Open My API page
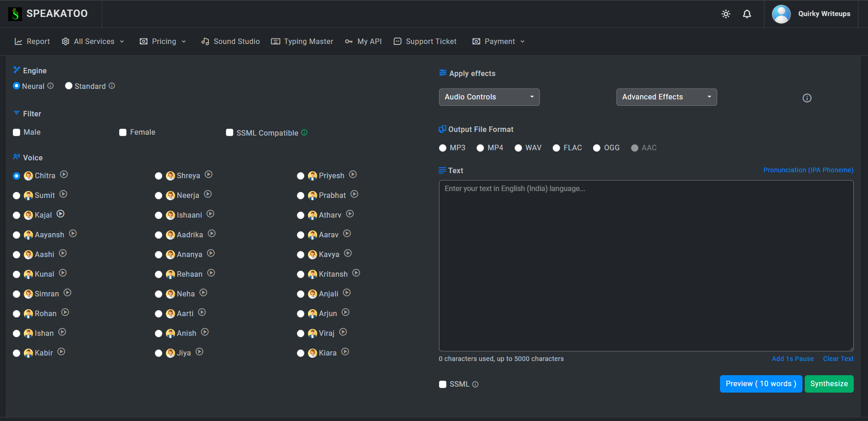Image resolution: width=868 pixels, height=421 pixels. pos(363,41)
